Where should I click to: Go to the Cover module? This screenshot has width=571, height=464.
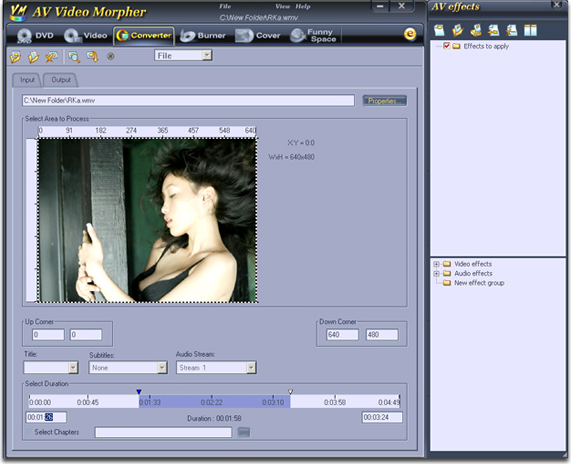[258, 36]
